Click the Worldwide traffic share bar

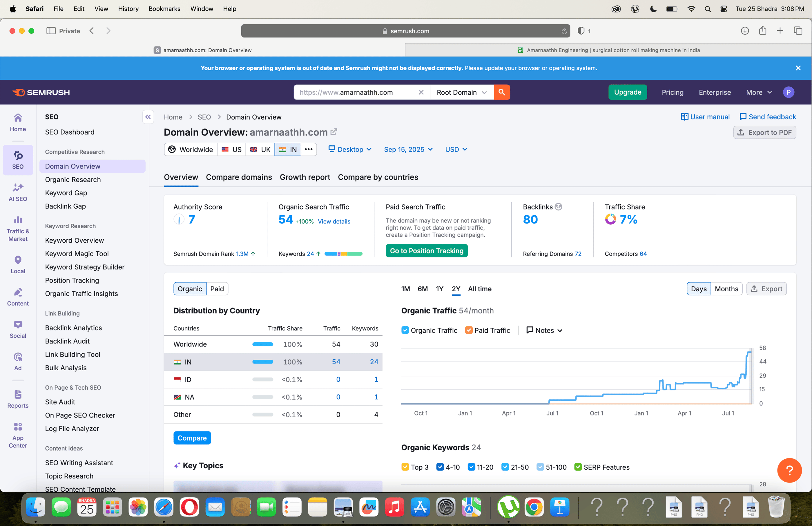point(262,344)
